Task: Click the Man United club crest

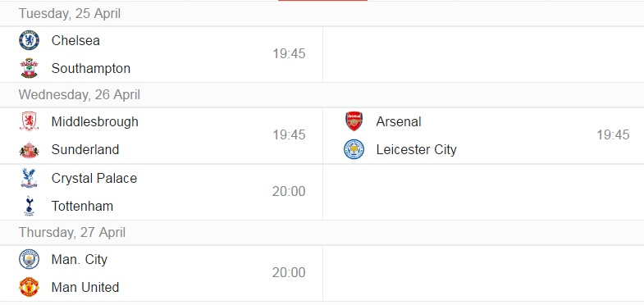Action: (x=30, y=287)
